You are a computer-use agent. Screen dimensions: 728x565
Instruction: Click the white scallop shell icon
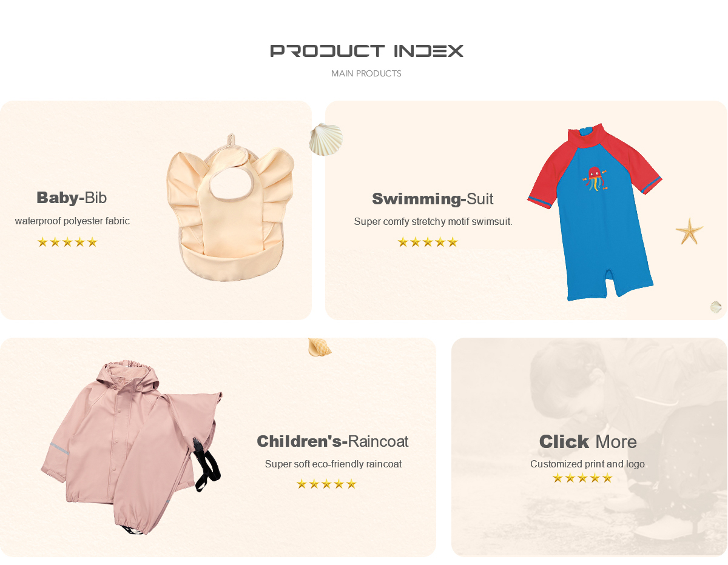coord(326,139)
